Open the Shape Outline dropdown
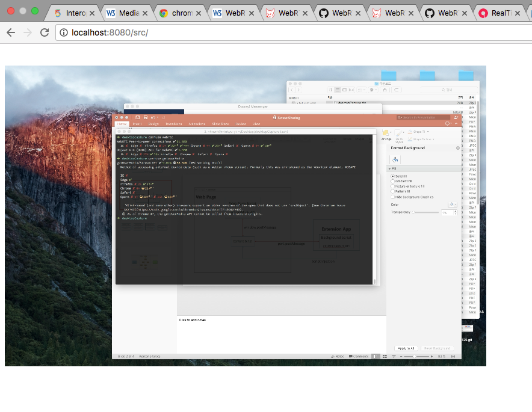Screen dimensions: 532x412 pos(421,140)
